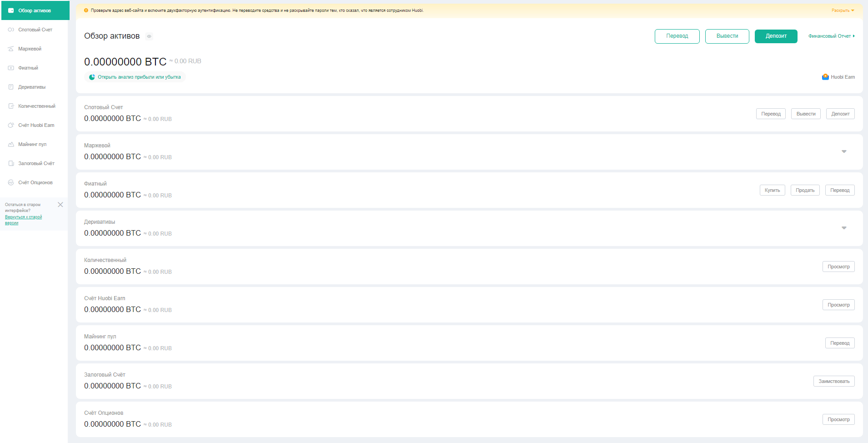Open Счёт Huobi Earn sidebar item
The image size is (868, 443).
tap(36, 125)
